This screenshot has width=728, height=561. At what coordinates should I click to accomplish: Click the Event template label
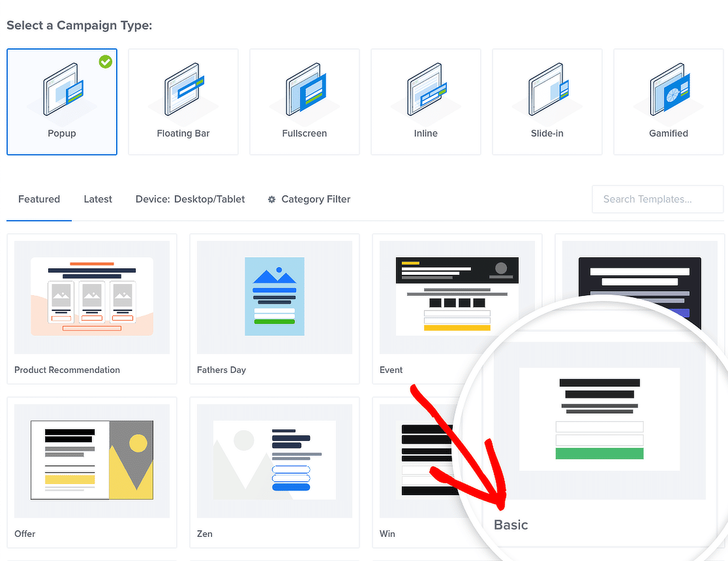(x=391, y=370)
